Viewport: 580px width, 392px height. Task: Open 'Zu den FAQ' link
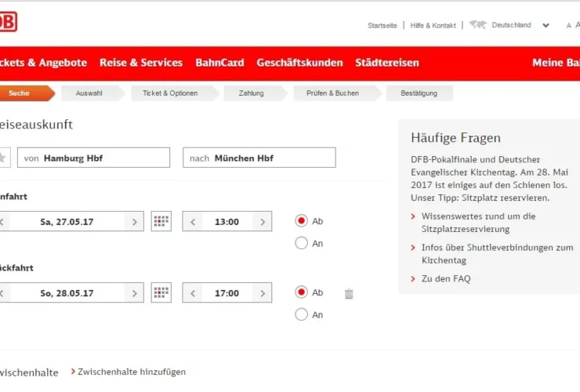click(446, 278)
